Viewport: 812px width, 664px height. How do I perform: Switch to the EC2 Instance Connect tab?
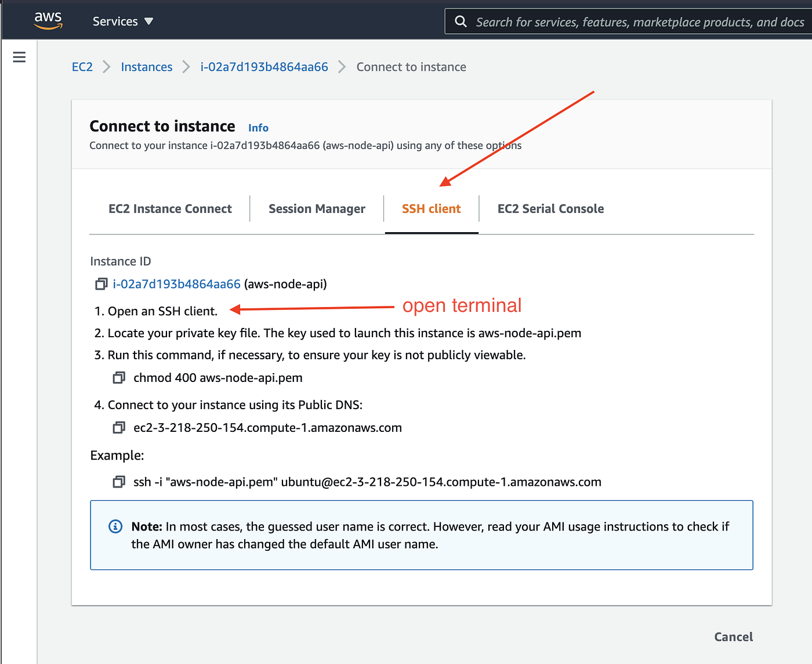point(170,208)
